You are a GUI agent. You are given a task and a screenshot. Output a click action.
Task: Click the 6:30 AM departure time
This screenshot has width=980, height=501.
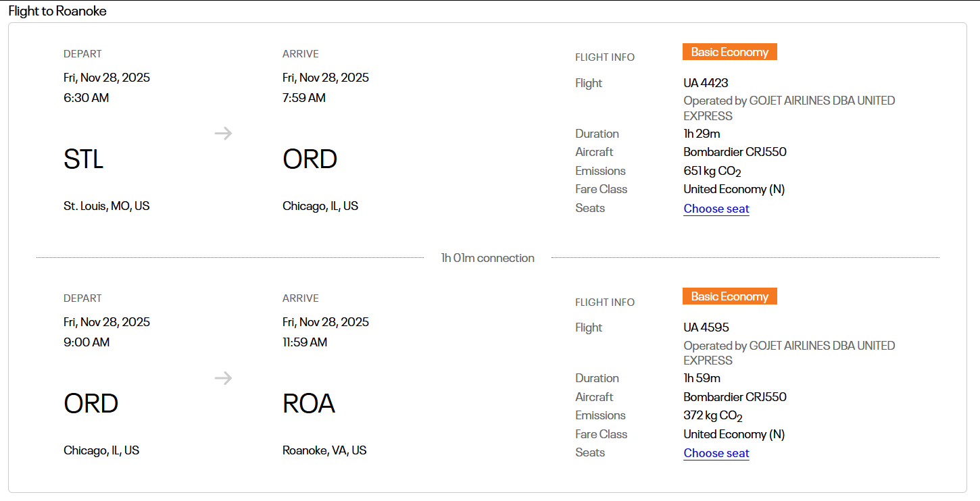click(x=86, y=98)
